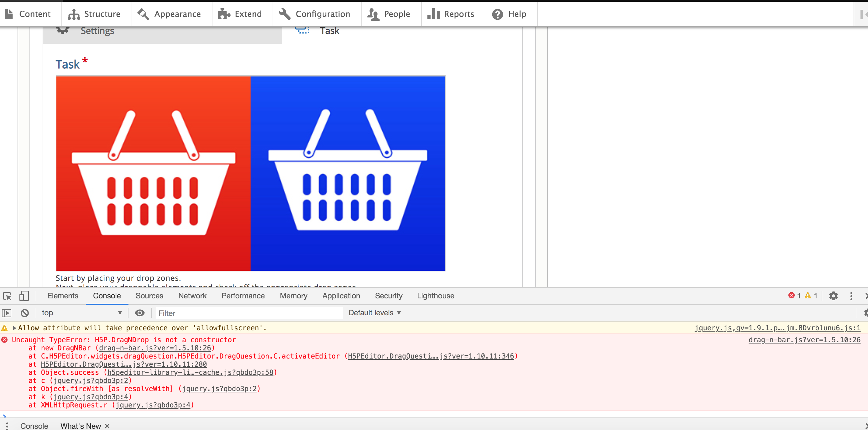Open jquery.js link in the 'at c' stack line

click(x=91, y=380)
